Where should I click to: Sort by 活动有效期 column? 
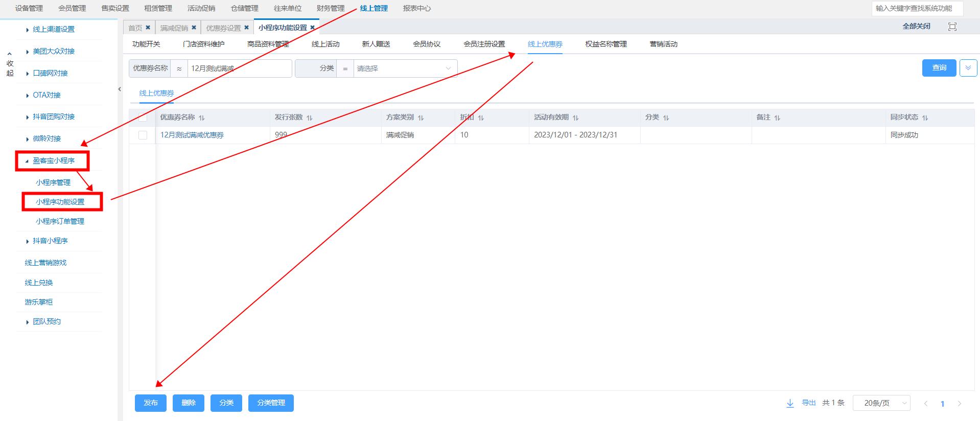tap(575, 118)
